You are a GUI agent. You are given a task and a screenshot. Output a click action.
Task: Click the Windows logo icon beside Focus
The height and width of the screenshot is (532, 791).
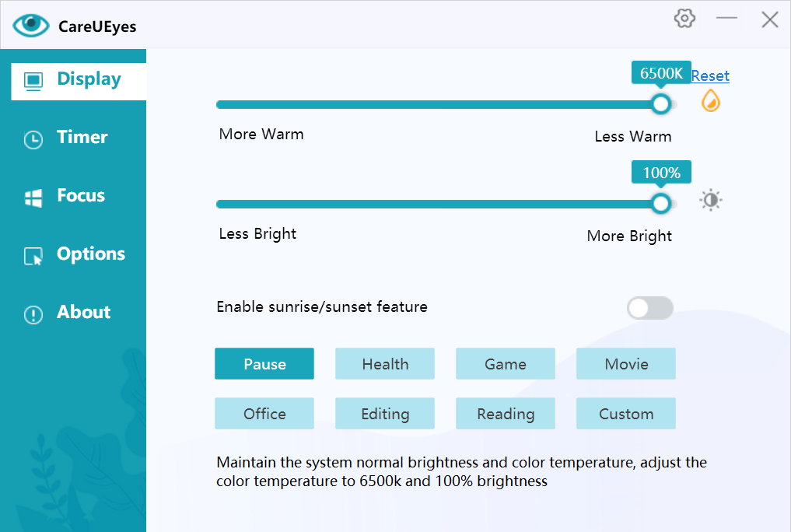[x=33, y=198]
